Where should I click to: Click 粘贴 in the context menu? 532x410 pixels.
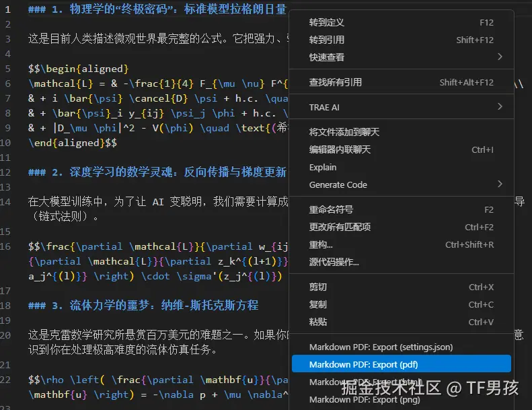pyautogui.click(x=402, y=322)
